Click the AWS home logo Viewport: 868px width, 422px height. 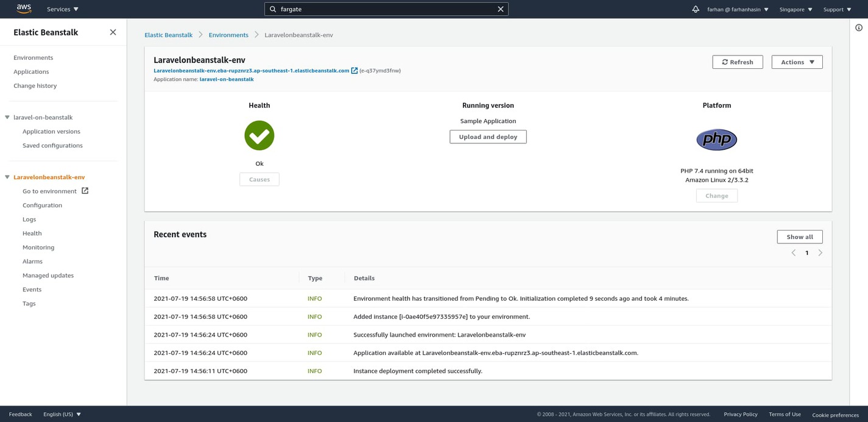pos(23,9)
